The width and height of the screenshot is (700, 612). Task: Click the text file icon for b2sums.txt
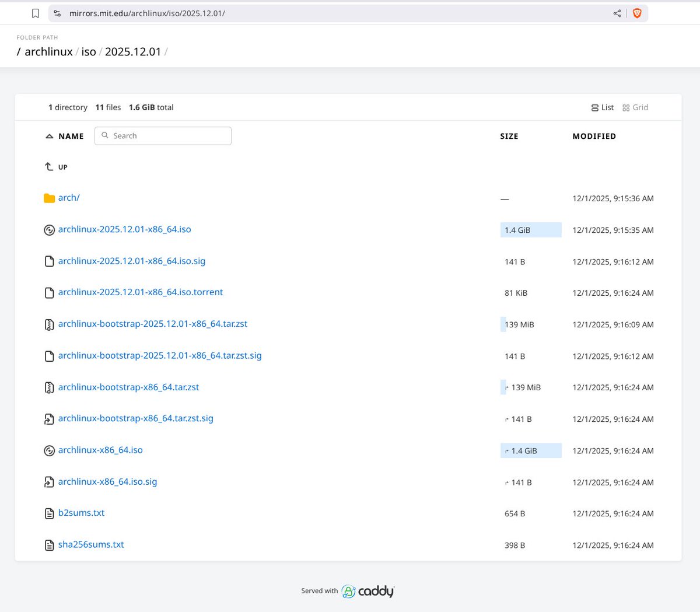(x=49, y=513)
